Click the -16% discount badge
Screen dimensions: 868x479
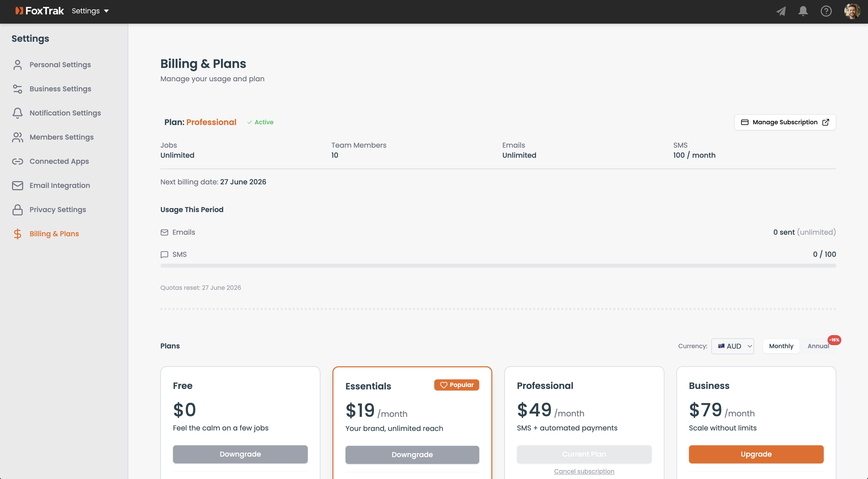click(x=834, y=340)
